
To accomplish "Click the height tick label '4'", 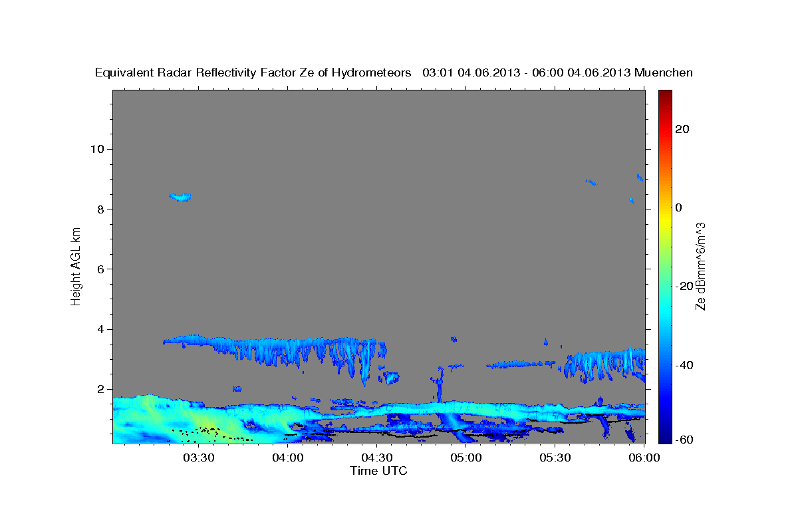I will 101,329.
